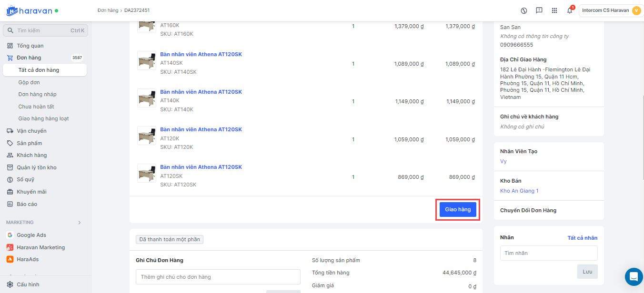This screenshot has width=644, height=293.
Task: Click the 3587 orders count badge
Action: click(77, 58)
